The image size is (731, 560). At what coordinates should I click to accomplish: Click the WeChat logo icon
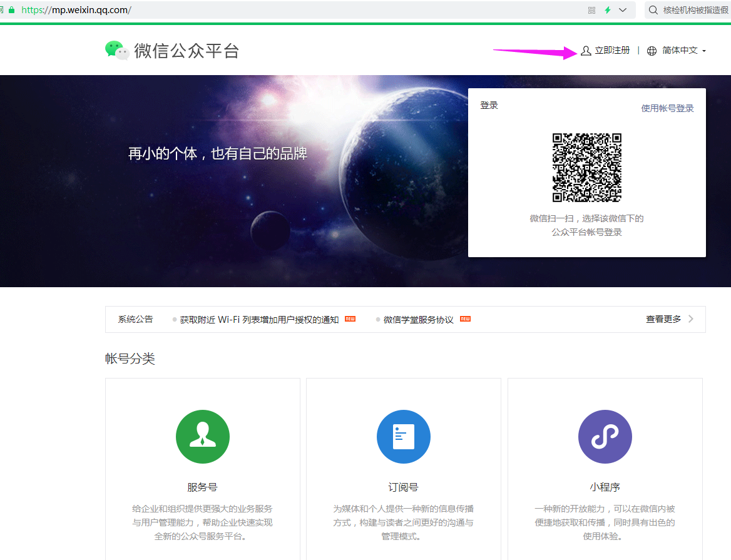(x=117, y=50)
